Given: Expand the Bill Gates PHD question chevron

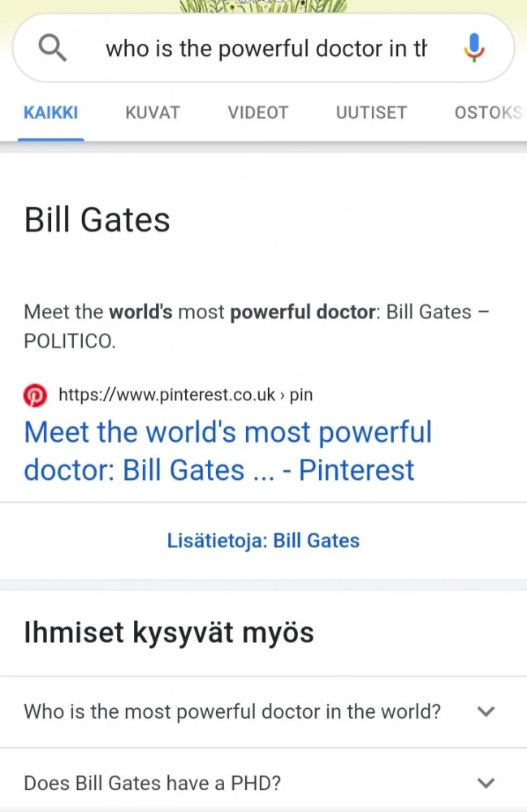Looking at the screenshot, I should pos(486,784).
